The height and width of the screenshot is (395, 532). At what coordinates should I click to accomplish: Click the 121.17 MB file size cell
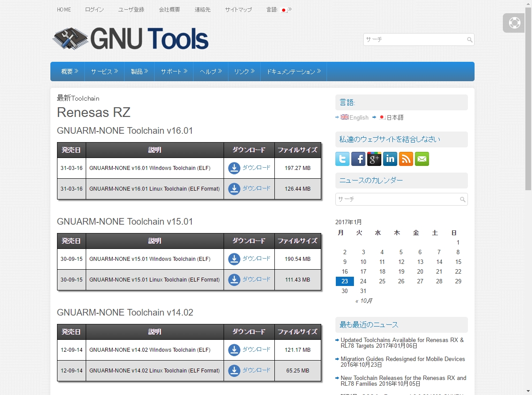[298, 350]
